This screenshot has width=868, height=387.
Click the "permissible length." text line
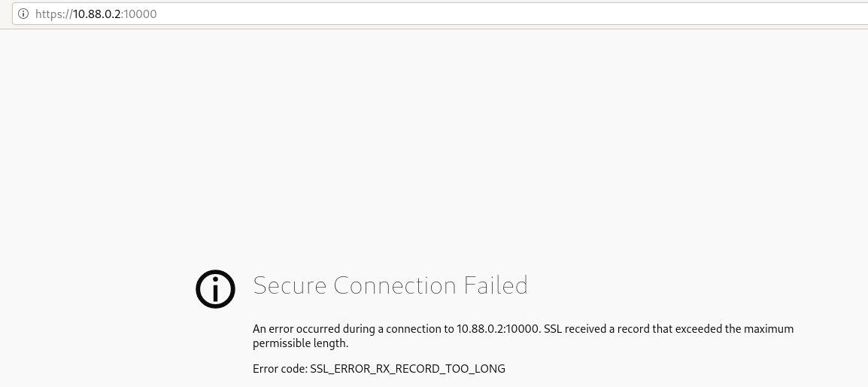coord(301,343)
